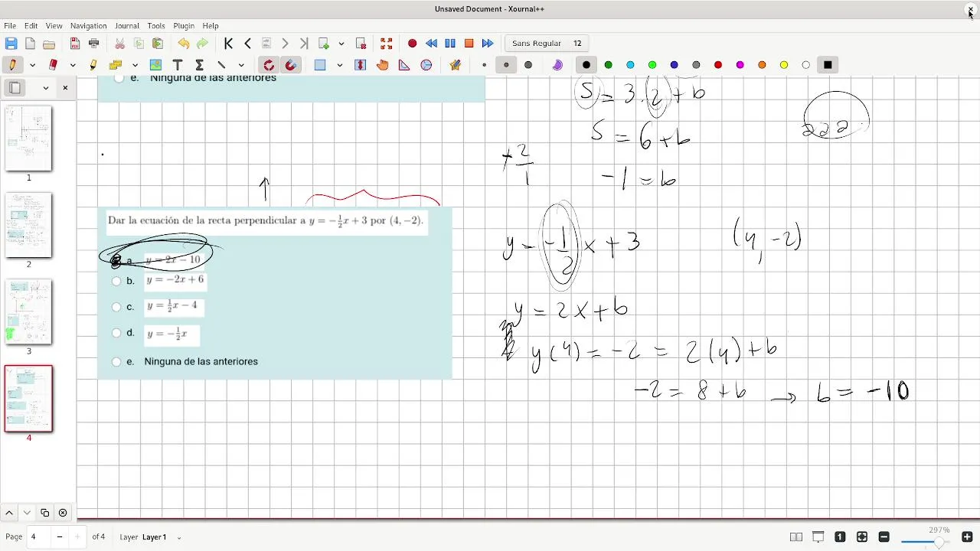Select the Pen tool
This screenshot has width=980, height=551.
(13, 65)
